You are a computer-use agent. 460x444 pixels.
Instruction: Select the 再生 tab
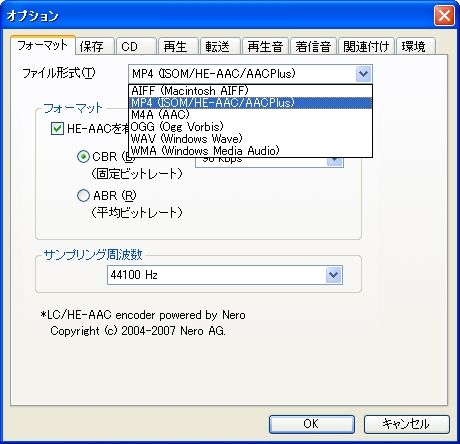pos(178,46)
